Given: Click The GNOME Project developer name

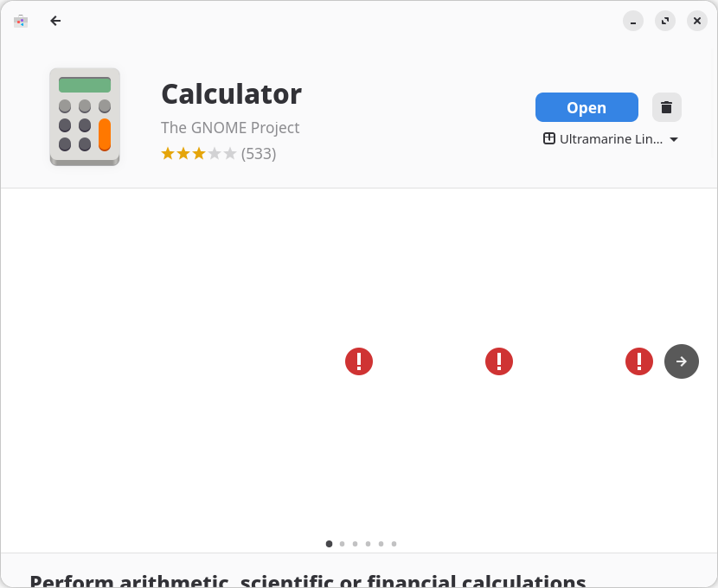Looking at the screenshot, I should (230, 128).
